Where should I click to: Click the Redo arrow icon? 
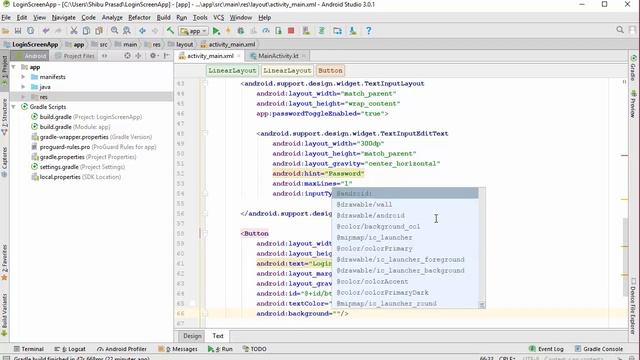pyautogui.click(x=58, y=31)
